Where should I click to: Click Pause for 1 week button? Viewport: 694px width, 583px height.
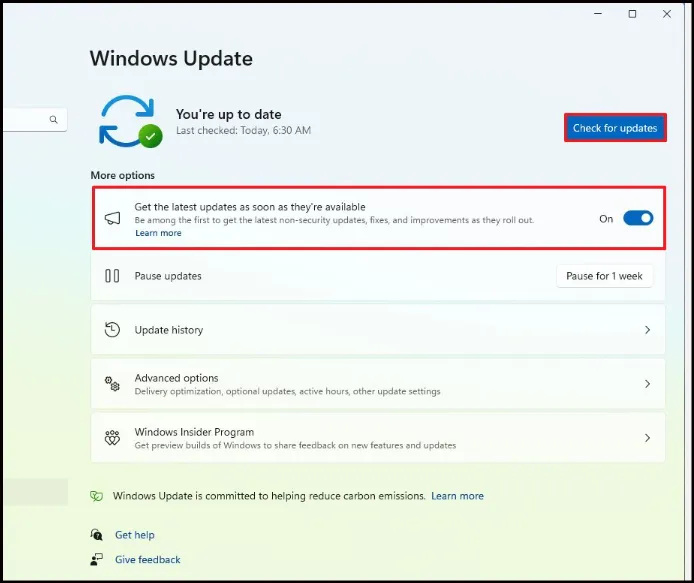coord(604,276)
